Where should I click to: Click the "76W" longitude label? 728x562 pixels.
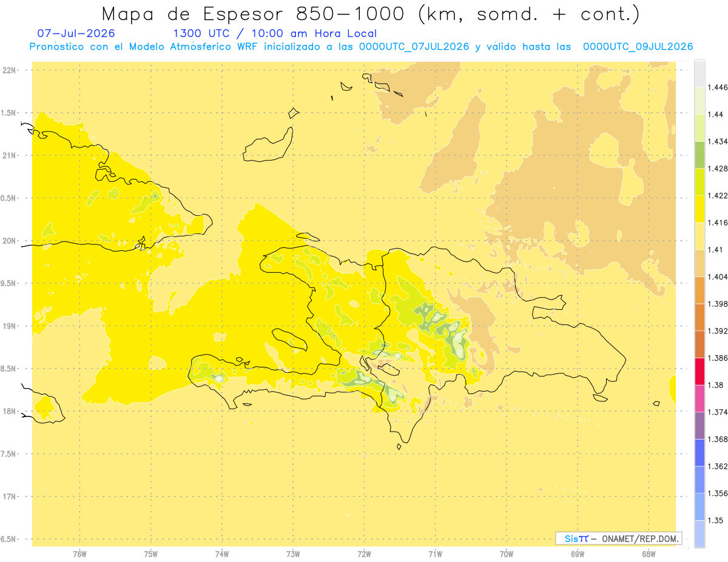tap(79, 554)
